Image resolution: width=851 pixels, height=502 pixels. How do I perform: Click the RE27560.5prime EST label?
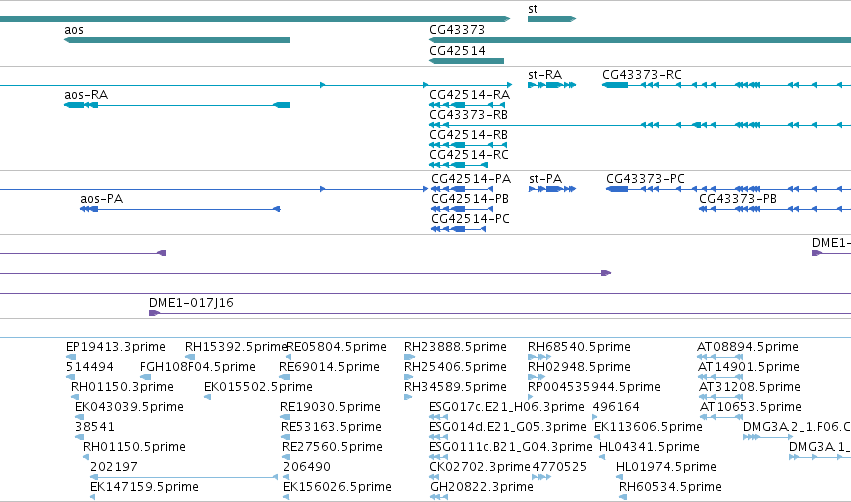click(332, 447)
